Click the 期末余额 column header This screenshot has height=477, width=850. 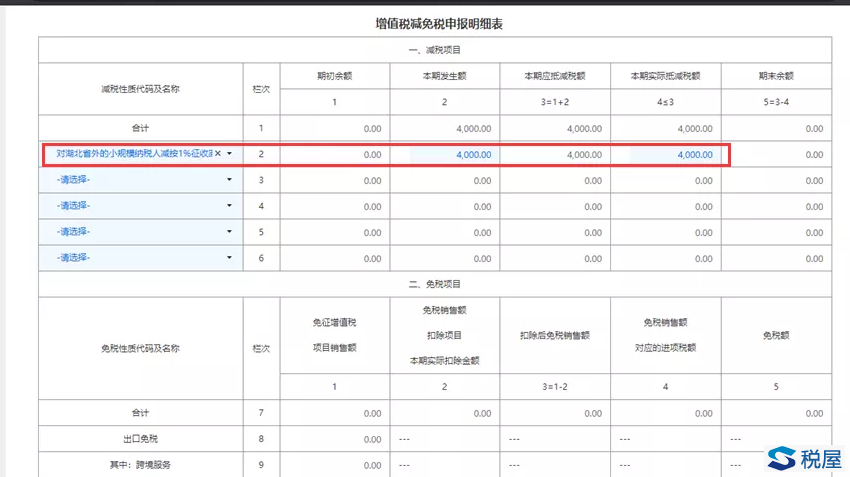pos(776,76)
